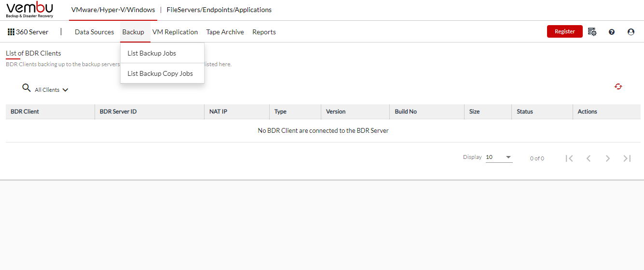Choose List Backup Jobs
The image size is (644, 270).
point(162,53)
